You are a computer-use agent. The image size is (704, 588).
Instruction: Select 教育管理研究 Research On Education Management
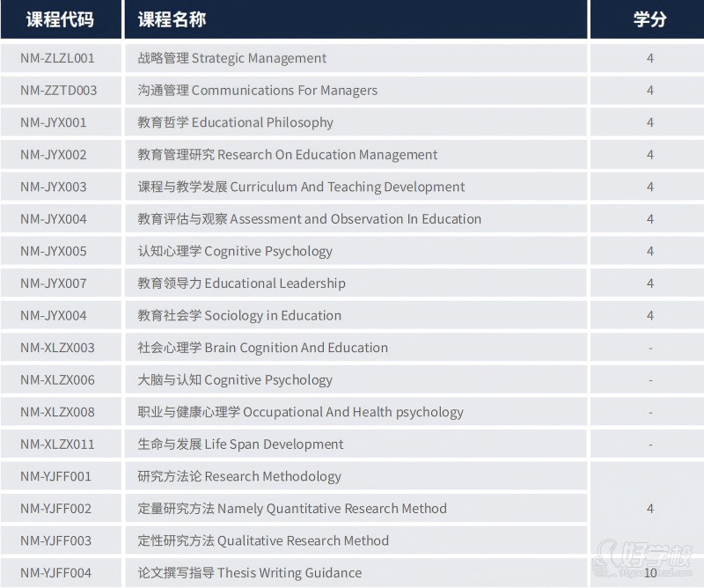coord(288,155)
